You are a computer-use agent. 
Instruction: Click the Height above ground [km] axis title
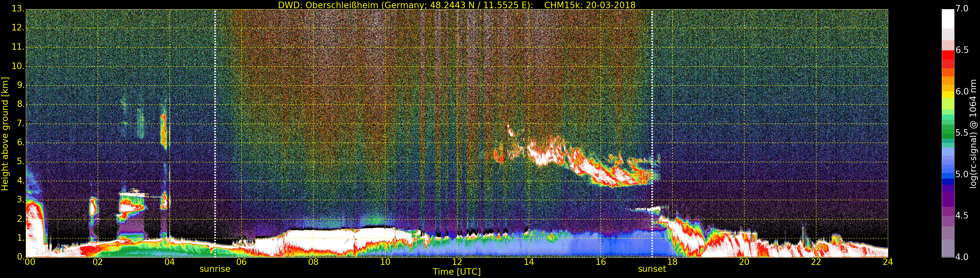coord(5,134)
